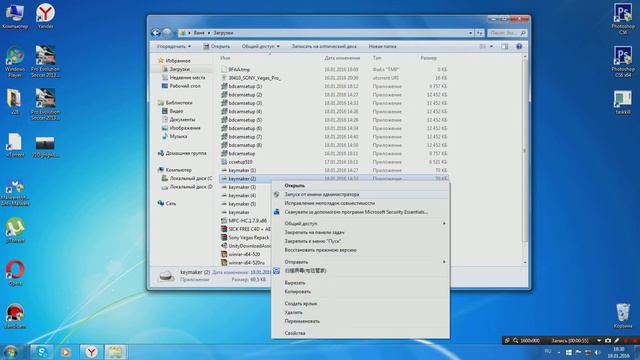Viewport: 640px width, 360px height.
Task: Select the file ccsetup510
Action: 240,162
